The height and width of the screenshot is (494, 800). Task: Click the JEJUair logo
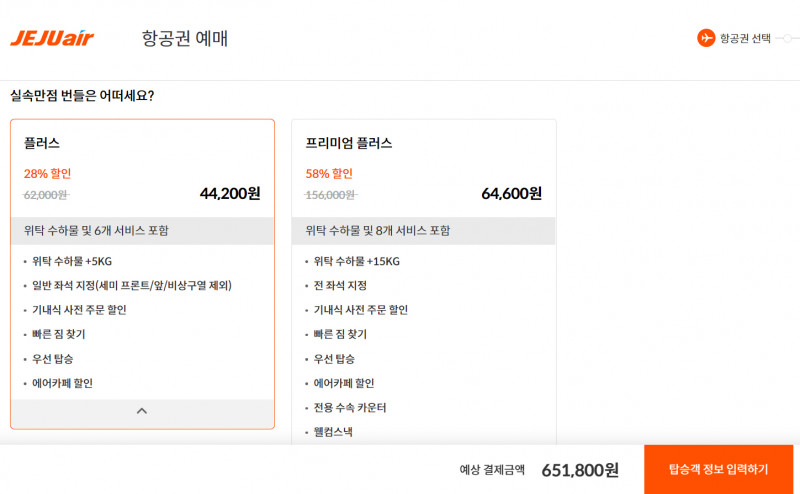[x=52, y=38]
